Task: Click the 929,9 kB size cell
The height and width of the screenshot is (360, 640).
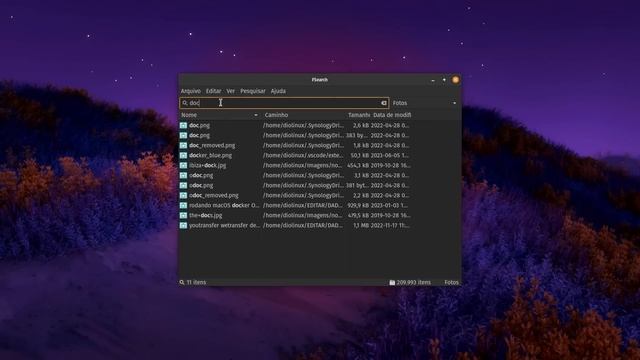Action: pyautogui.click(x=358, y=205)
